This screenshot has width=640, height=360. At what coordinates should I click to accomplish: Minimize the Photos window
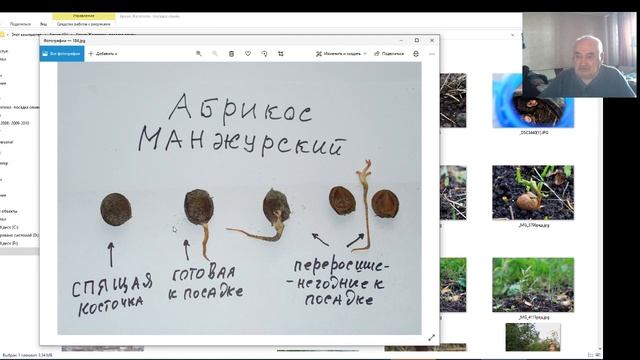[401, 40]
